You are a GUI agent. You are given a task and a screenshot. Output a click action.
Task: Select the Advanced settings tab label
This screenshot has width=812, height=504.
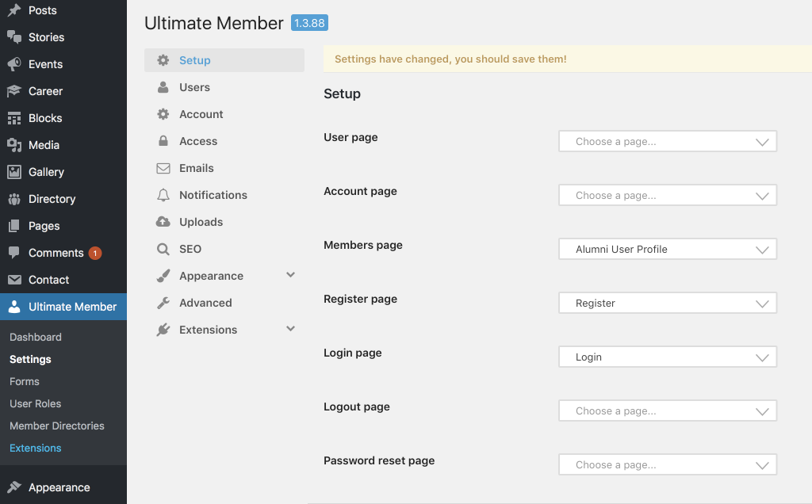[205, 303]
